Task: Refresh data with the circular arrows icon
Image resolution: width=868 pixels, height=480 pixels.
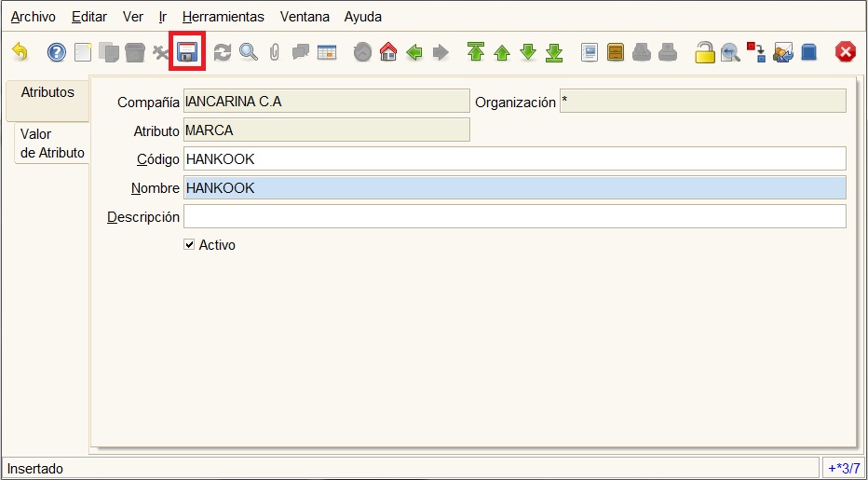Action: point(223,52)
